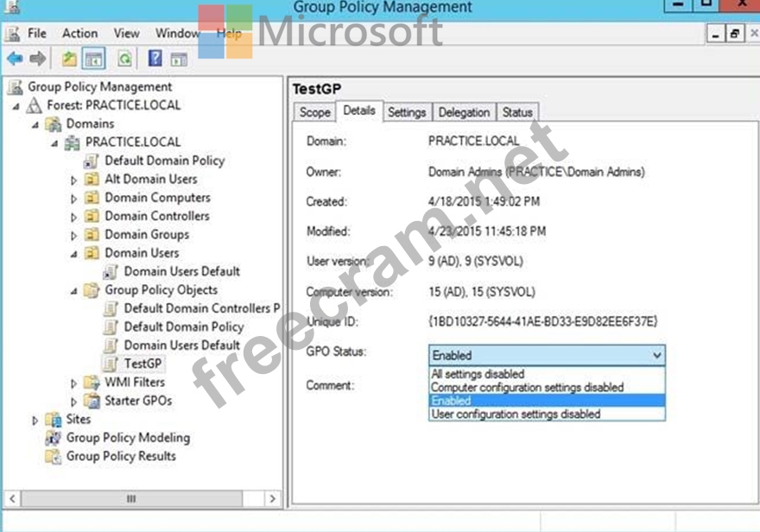Screen dimensions: 760x532
Task: Choose Computer configuration settings disabled option
Action: (547, 388)
